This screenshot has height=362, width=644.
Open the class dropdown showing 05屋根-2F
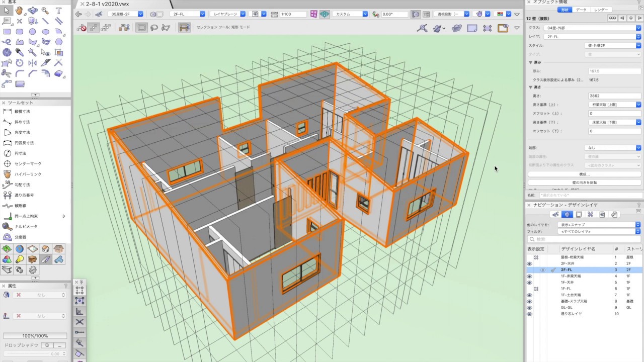[125, 14]
